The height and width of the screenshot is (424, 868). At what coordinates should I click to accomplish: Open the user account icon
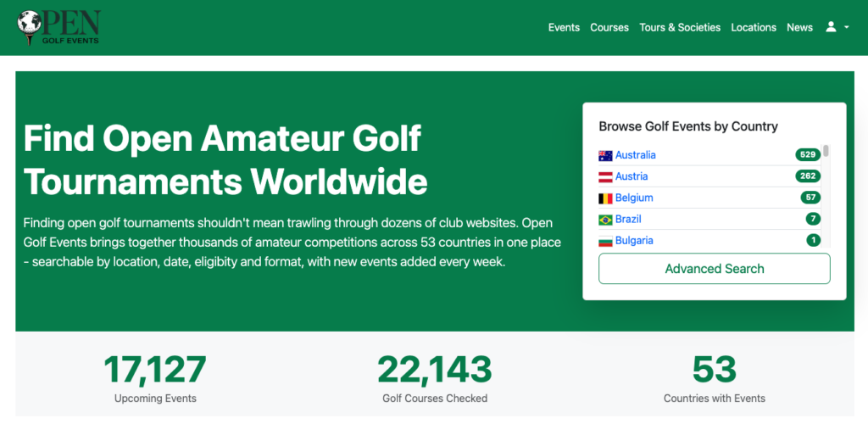[831, 27]
